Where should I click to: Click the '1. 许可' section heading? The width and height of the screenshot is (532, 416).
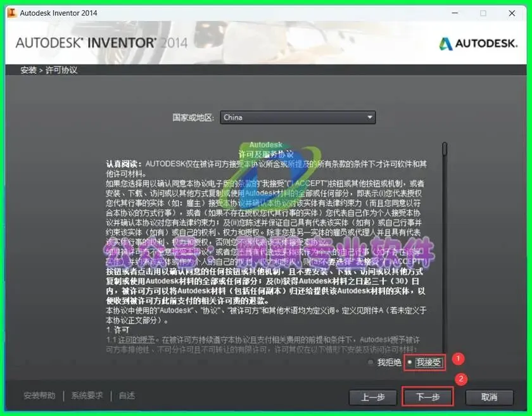coord(118,330)
